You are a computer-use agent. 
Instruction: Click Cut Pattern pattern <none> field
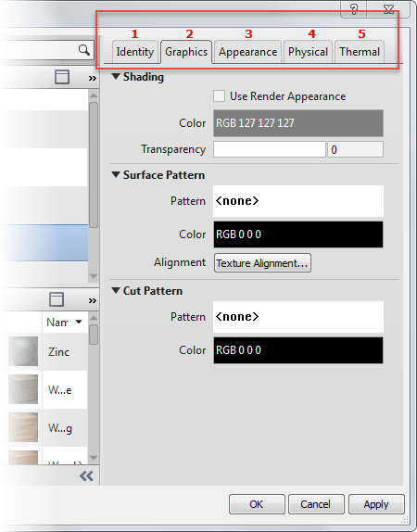(x=298, y=317)
